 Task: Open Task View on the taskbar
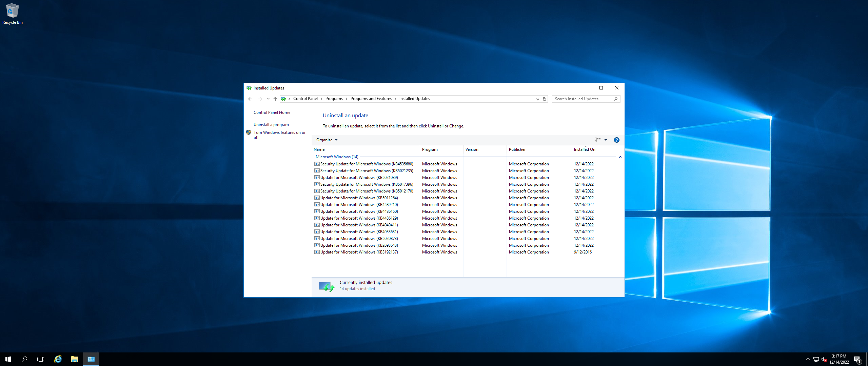pos(41,359)
